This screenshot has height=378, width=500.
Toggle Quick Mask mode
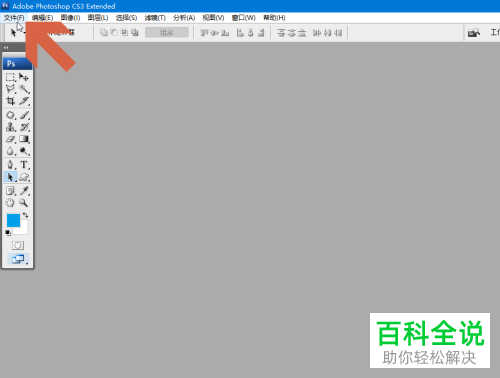18,246
